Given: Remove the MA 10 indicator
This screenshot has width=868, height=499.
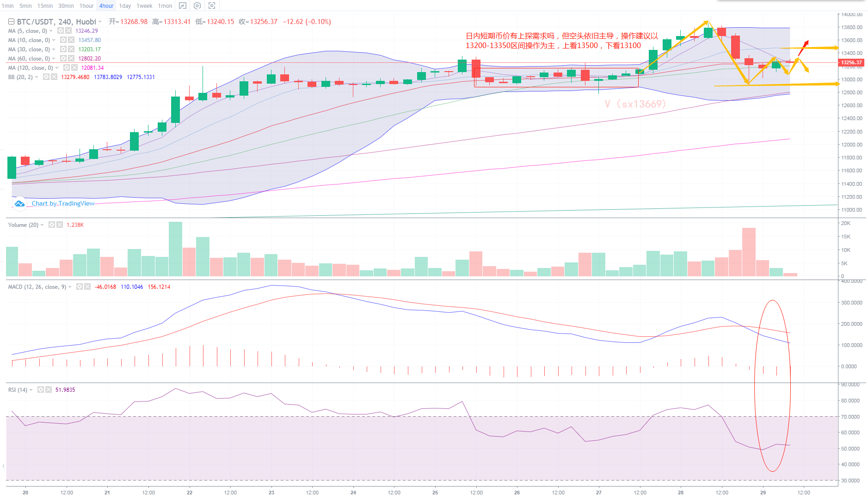Looking at the screenshot, I should (71, 40).
